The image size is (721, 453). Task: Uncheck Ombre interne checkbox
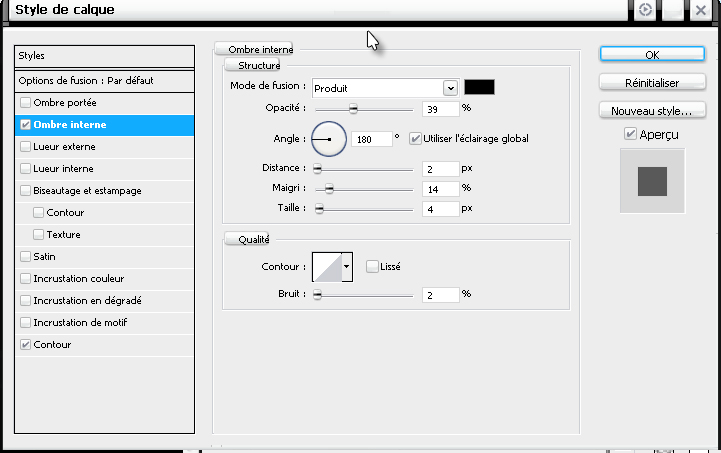(x=25, y=125)
